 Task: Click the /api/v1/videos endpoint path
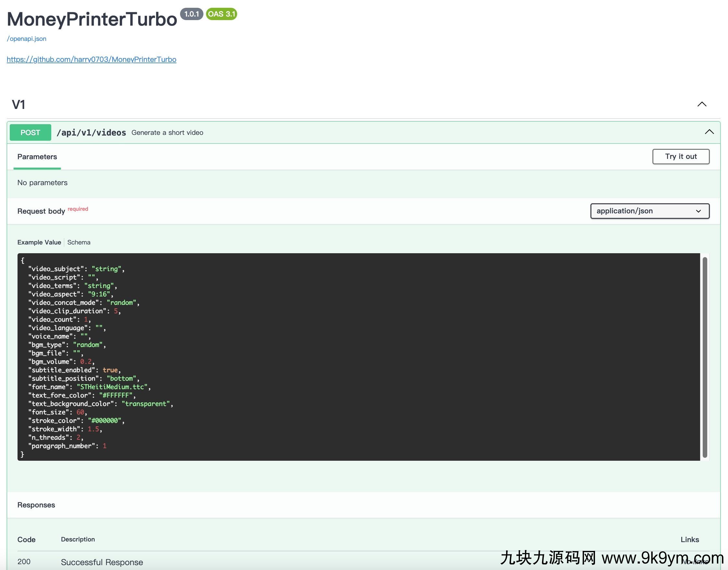pyautogui.click(x=91, y=133)
